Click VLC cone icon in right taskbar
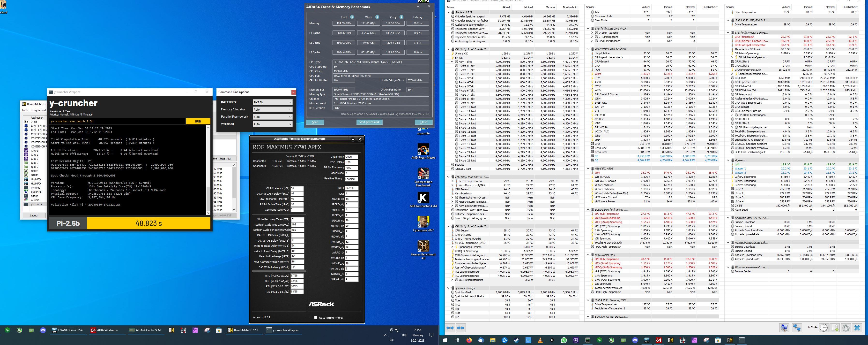This screenshot has width=868, height=345. (x=540, y=340)
